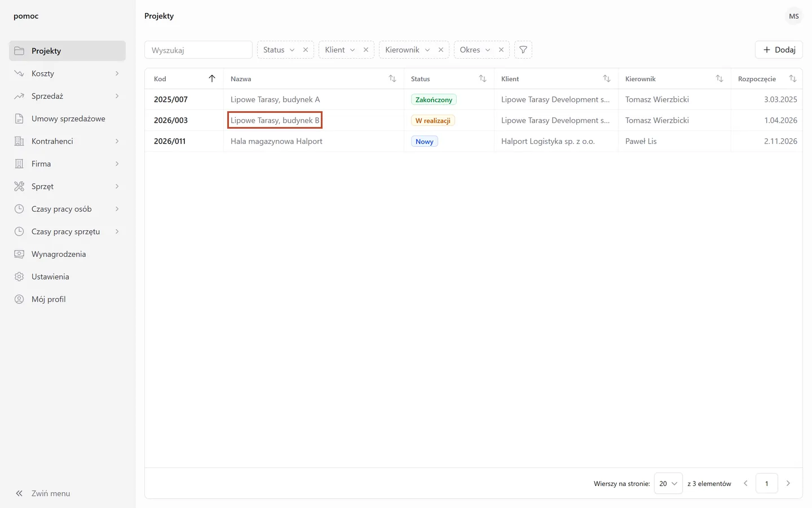Click the Firma building icon
Screen dimensions: 812x508
(19, 164)
